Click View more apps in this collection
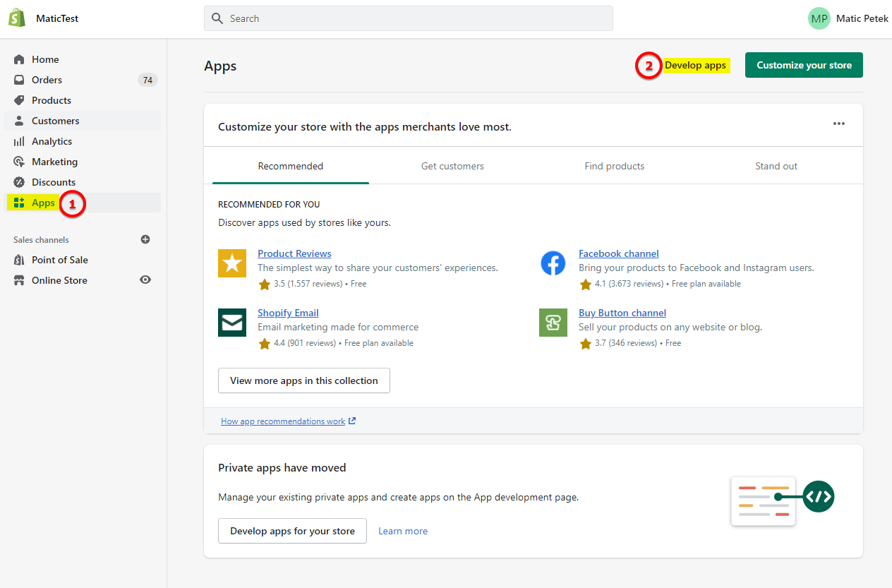This screenshot has height=588, width=892. (304, 380)
